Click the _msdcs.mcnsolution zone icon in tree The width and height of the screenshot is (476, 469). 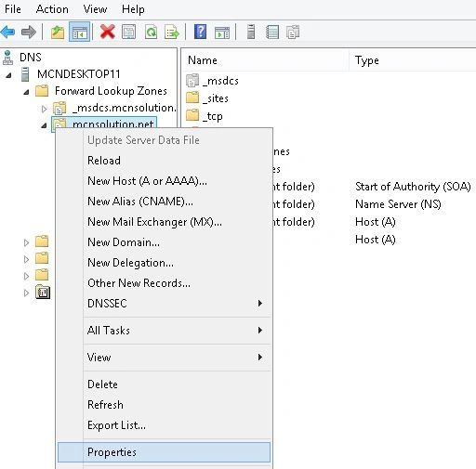59,108
